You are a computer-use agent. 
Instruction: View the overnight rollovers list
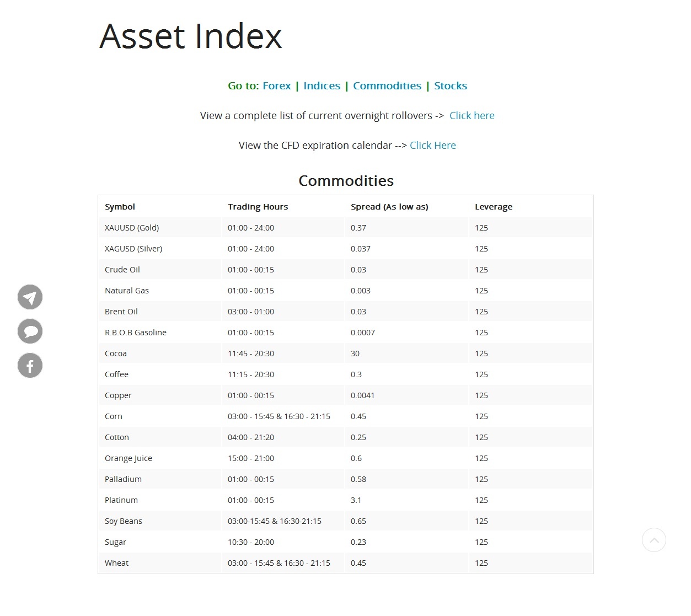click(x=472, y=115)
